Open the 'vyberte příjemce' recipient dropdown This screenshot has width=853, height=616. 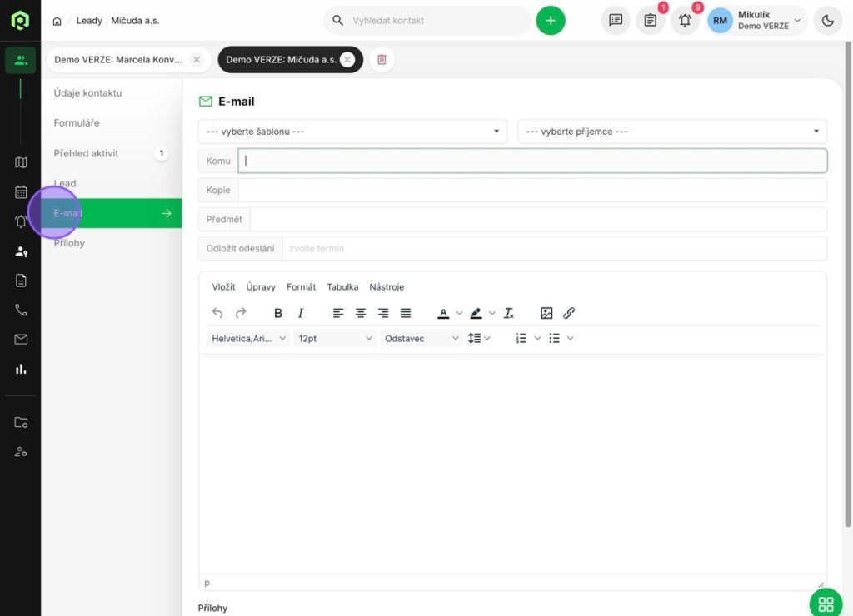pos(672,132)
